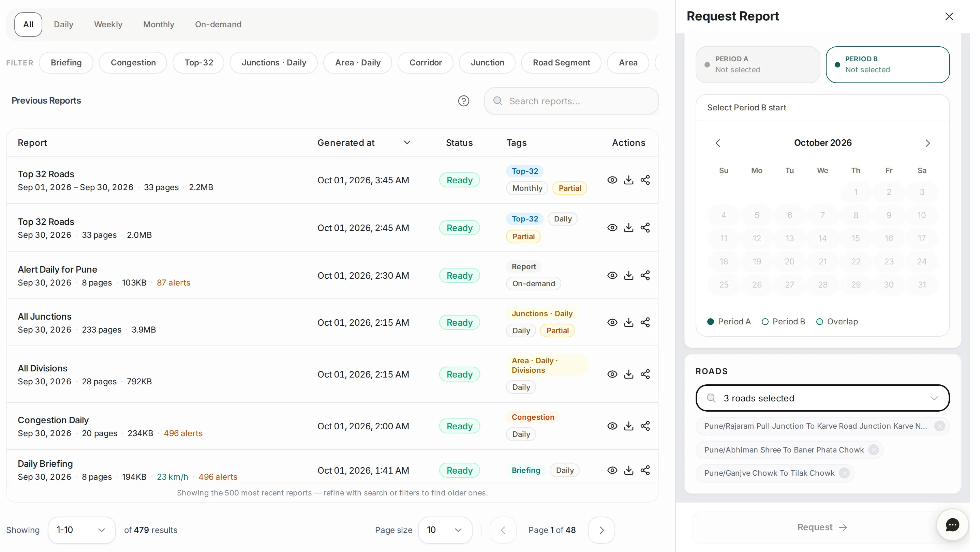Viewport: 980px width, 552px height.
Task: Remove Pune/Abhiman Shree To Baner Phata Chowk road
Action: click(874, 450)
